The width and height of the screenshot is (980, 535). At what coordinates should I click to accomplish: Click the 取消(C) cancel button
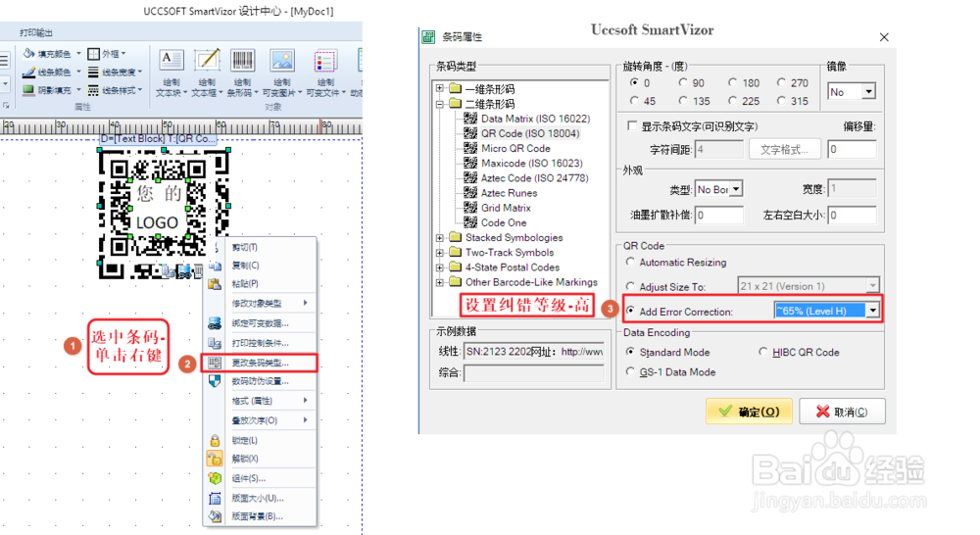point(842,412)
